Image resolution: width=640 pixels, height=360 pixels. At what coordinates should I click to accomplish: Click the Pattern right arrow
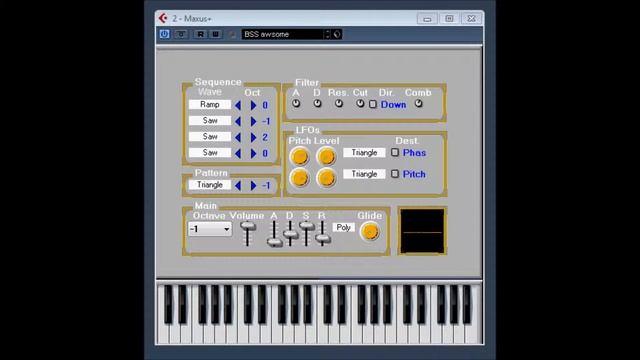tap(253, 185)
